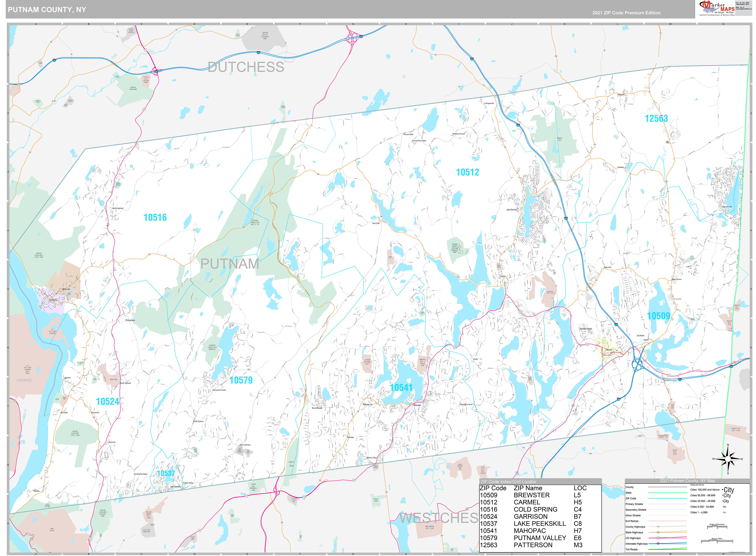Click the Scale in Miles bar

point(717,541)
